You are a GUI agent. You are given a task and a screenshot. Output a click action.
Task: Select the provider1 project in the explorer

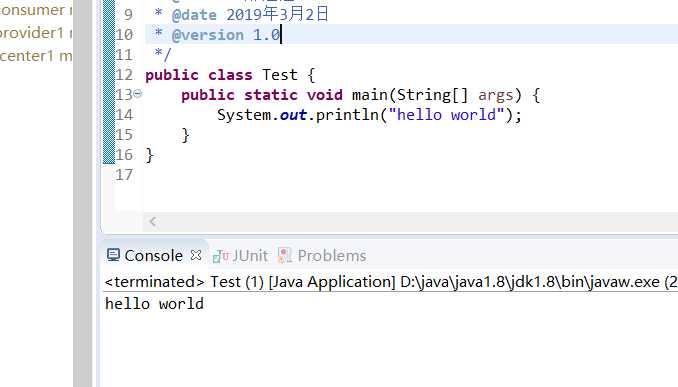coord(36,32)
